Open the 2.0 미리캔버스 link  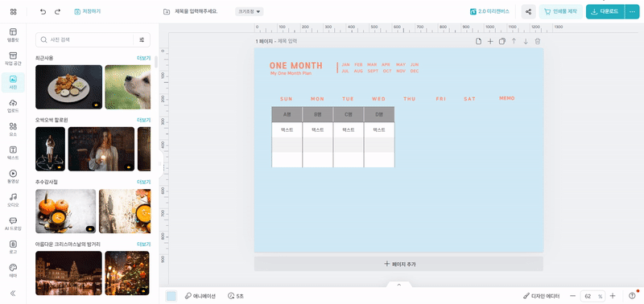click(x=489, y=11)
